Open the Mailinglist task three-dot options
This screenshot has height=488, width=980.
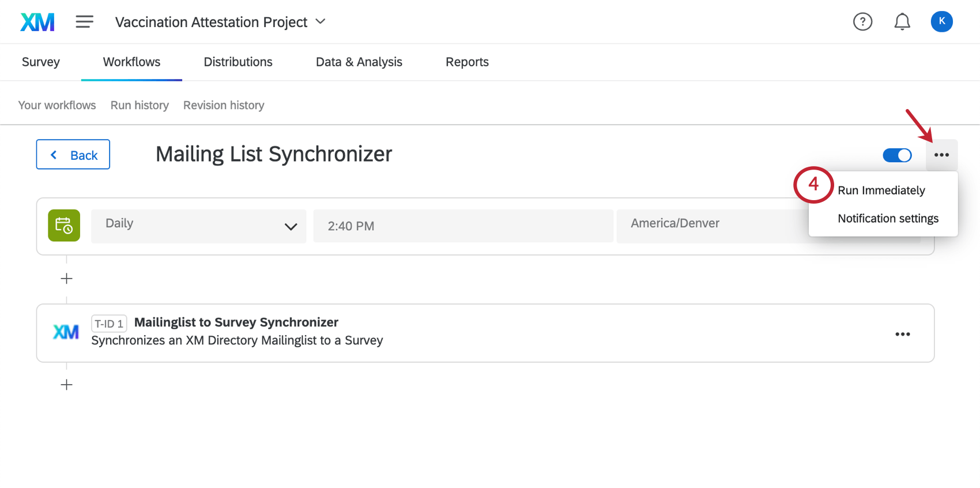point(902,334)
